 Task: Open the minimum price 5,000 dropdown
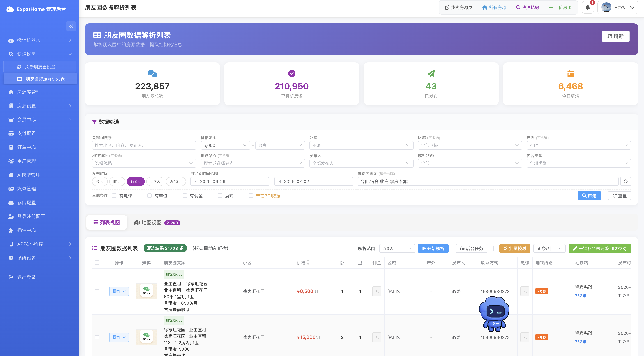(225, 145)
